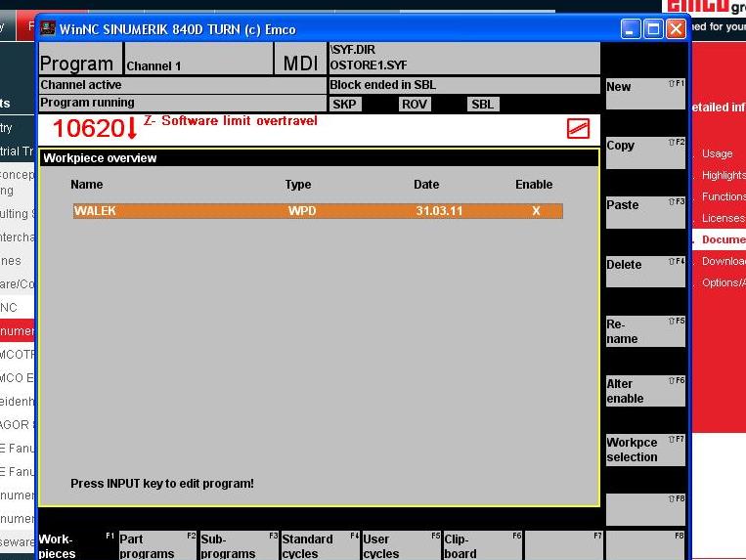Show Standard cycles softkey tab
Image resolution: width=746 pixels, height=560 pixels.
point(320,545)
